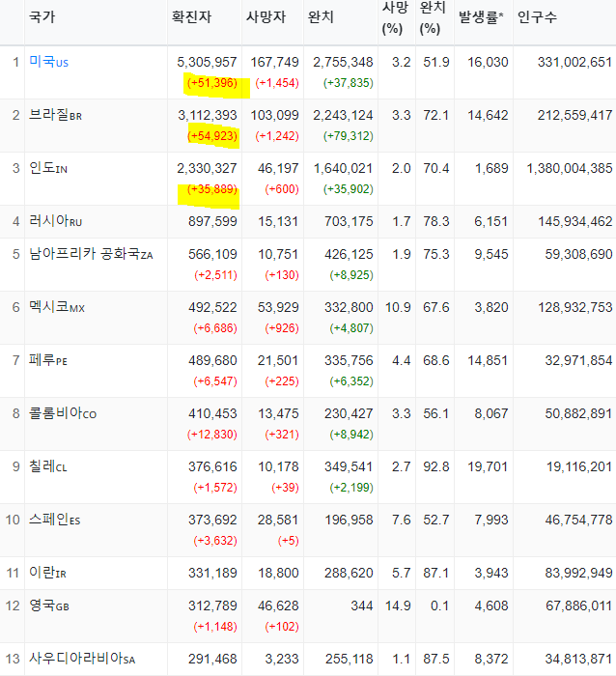Select the 페루 PE country name
Image resolution: width=616 pixels, height=676 pixels.
(48, 360)
